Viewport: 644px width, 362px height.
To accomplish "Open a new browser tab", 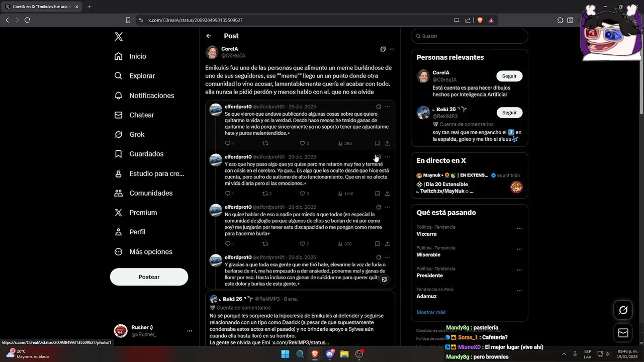I will coord(89,7).
